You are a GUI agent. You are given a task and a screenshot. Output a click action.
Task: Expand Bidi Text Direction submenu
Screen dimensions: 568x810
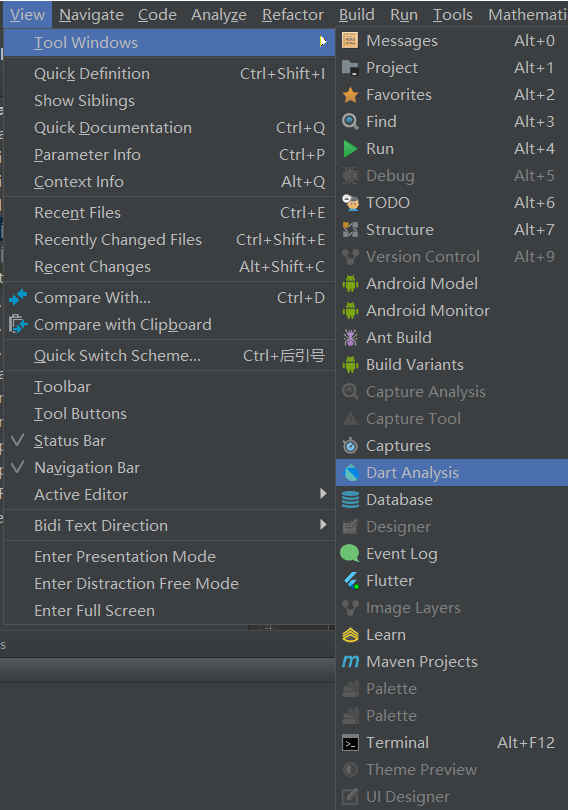[x=169, y=525]
